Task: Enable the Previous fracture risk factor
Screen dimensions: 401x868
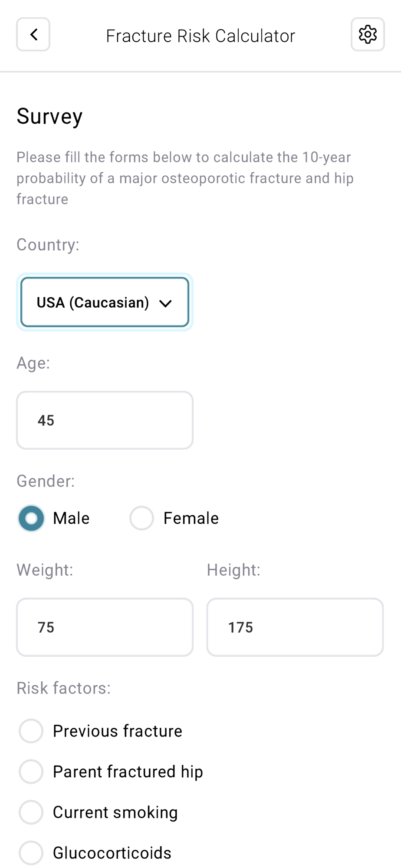Action: click(31, 731)
